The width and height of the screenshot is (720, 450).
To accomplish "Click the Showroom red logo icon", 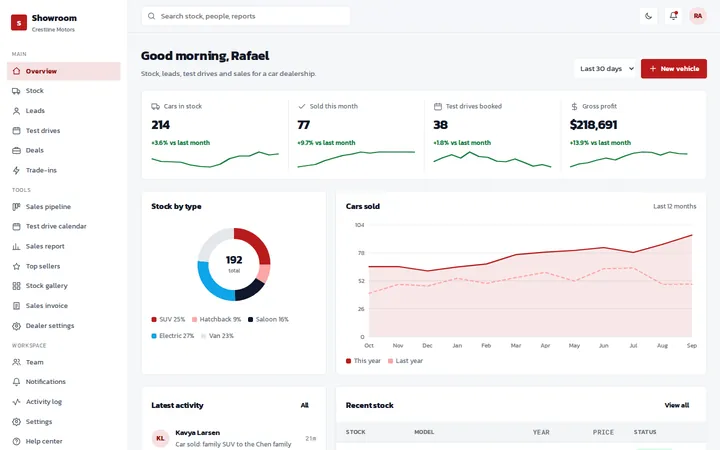I will click(19, 22).
